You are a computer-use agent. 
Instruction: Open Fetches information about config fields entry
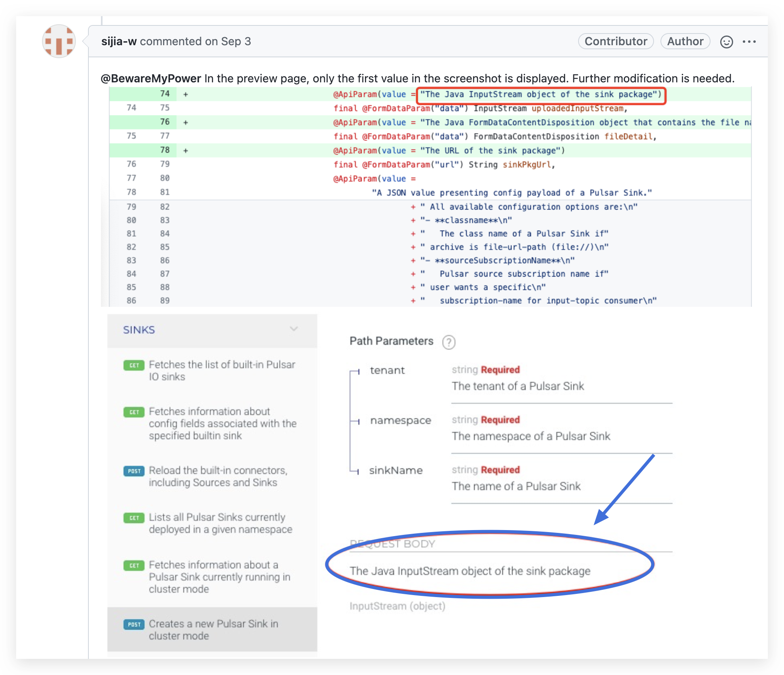pyautogui.click(x=222, y=423)
